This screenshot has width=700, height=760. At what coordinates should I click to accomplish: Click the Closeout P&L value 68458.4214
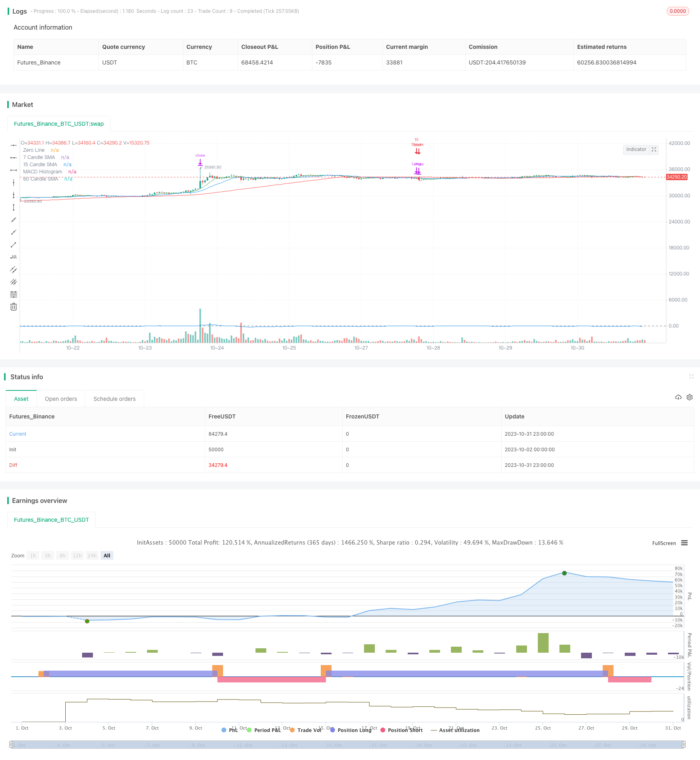(x=257, y=62)
